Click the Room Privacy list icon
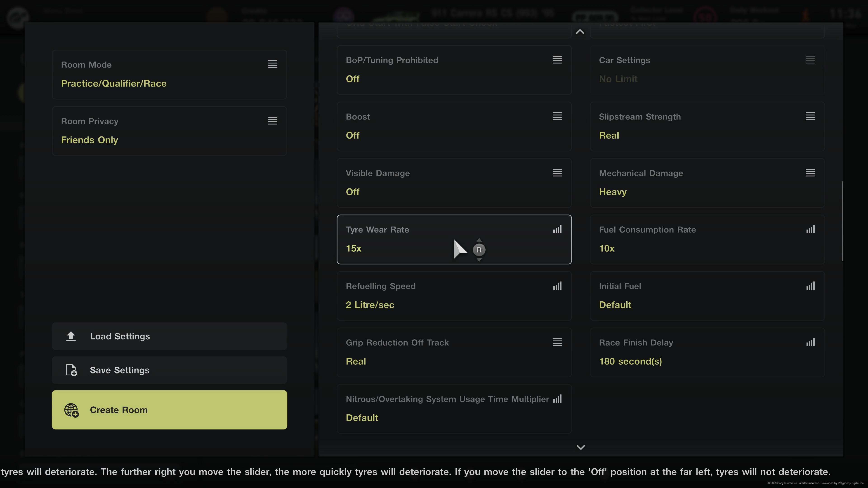This screenshot has width=868, height=488. (x=272, y=121)
